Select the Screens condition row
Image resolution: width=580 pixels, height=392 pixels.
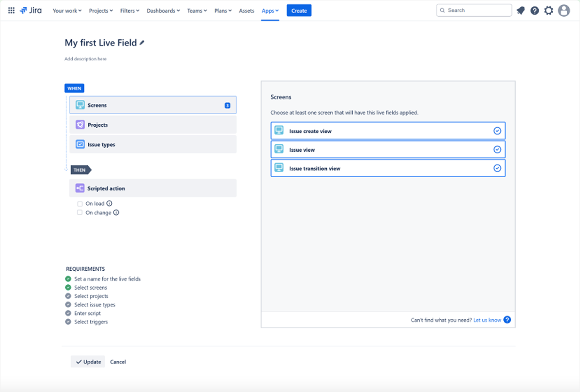[153, 105]
